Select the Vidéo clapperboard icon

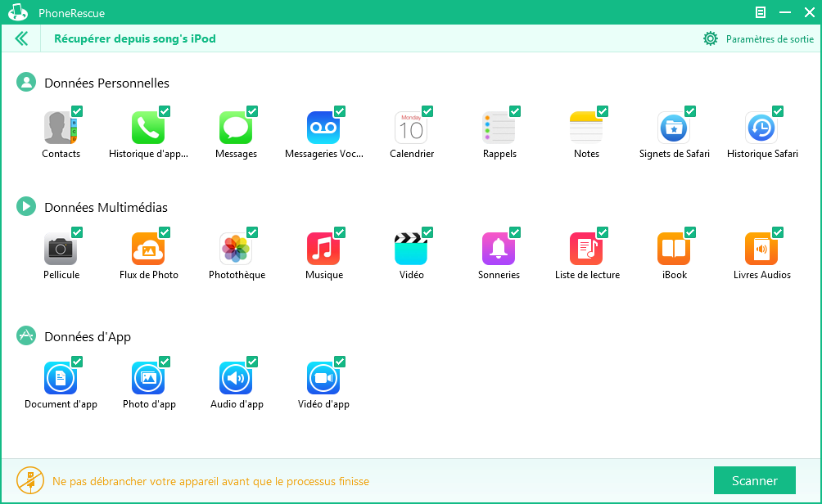(410, 249)
